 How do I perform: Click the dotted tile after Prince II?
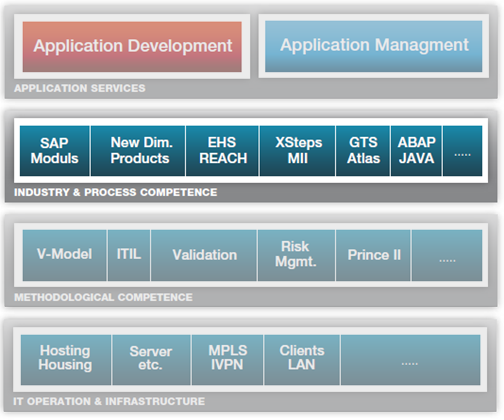pyautogui.click(x=447, y=255)
